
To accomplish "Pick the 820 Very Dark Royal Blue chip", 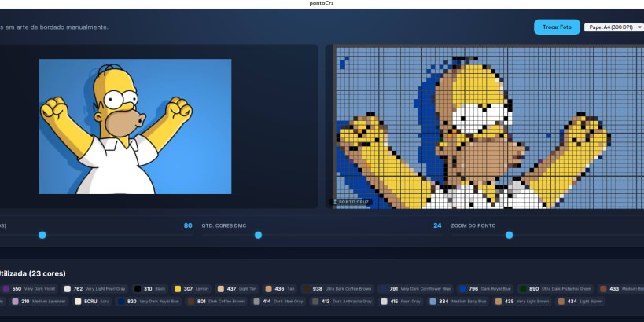I will [149, 301].
